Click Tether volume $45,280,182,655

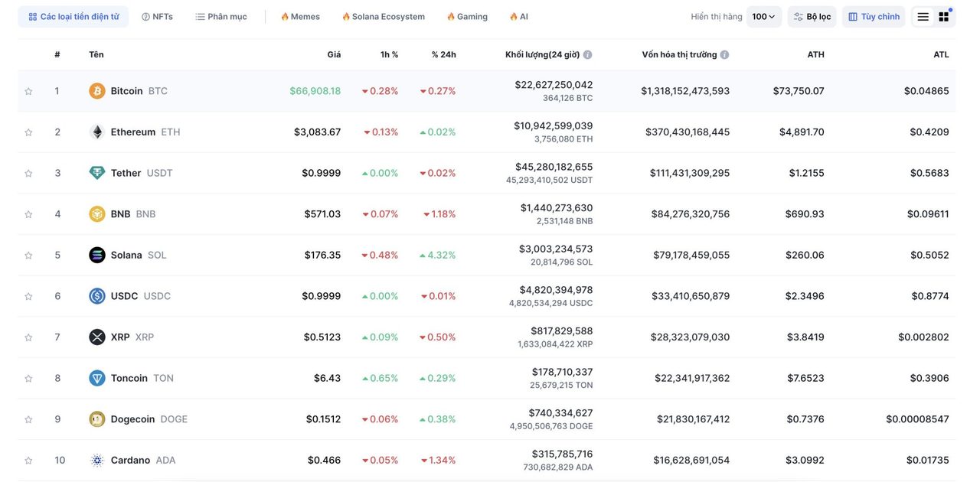click(554, 167)
